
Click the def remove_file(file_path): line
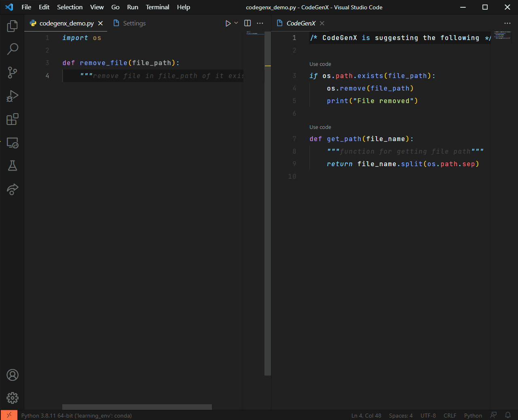[x=121, y=63]
